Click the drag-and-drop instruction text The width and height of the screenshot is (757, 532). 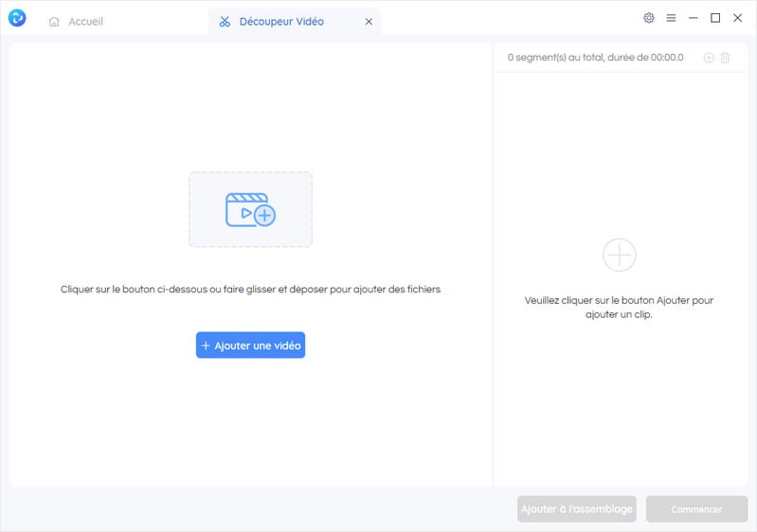[250, 290]
